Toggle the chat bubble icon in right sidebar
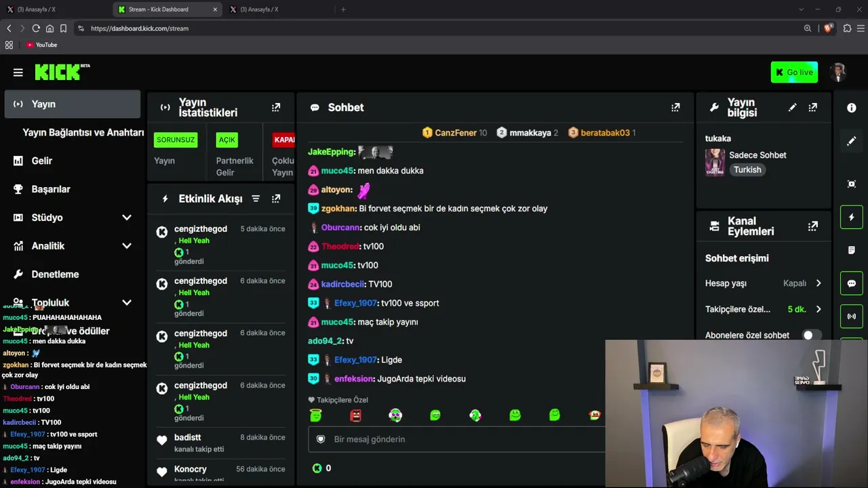 tap(852, 283)
